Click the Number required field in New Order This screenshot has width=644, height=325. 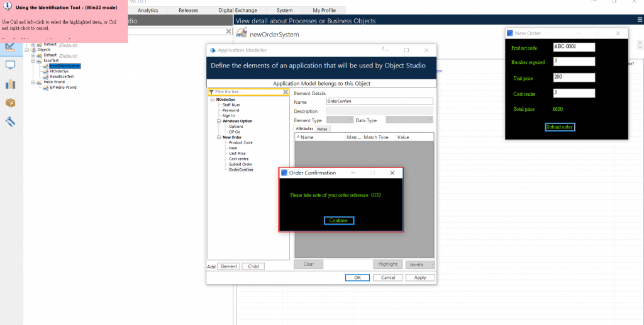[x=574, y=62]
